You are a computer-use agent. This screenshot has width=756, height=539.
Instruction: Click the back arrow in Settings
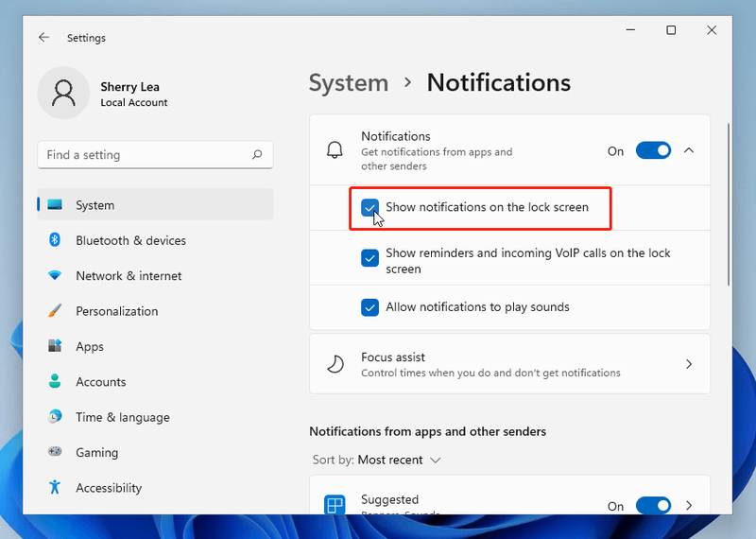(x=43, y=38)
